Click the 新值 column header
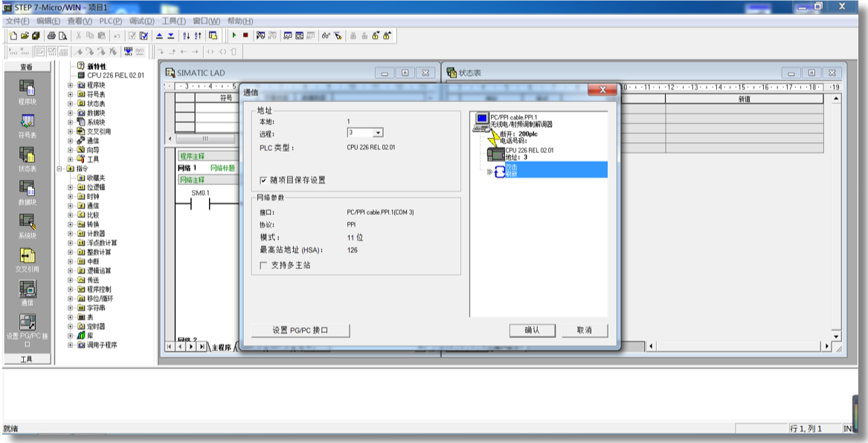868x443 pixels. tap(745, 99)
